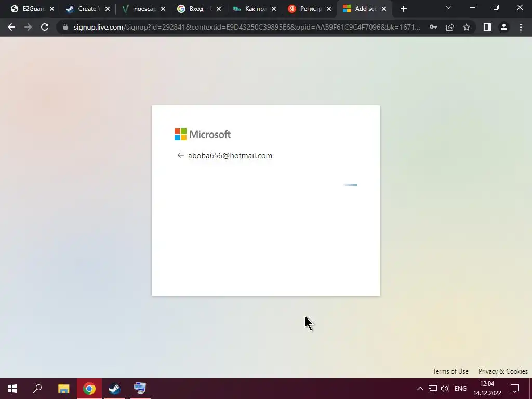Screen dimensions: 532x399
Task: Go back using arrow beside aboba656@hotmail.com
Action: click(180, 155)
